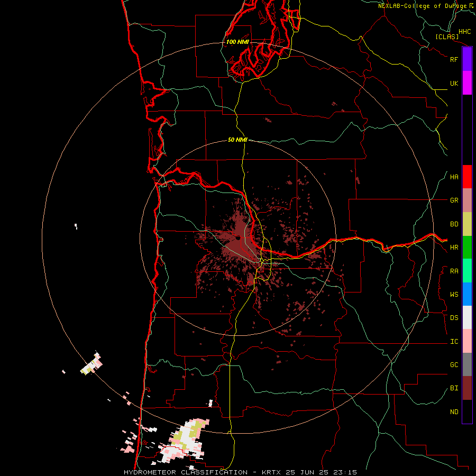Image resolution: width=476 pixels, height=476 pixels.
Task: Click the UK legend label
Action: (x=454, y=83)
